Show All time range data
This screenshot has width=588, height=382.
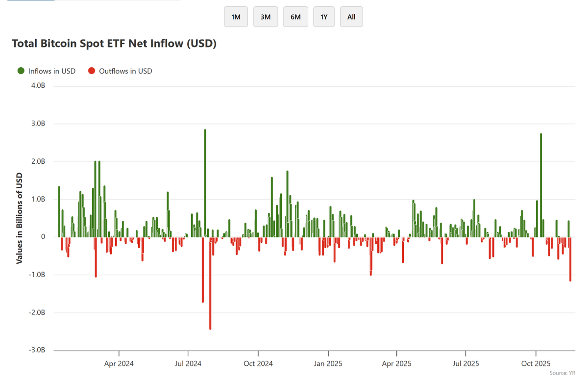(x=351, y=17)
